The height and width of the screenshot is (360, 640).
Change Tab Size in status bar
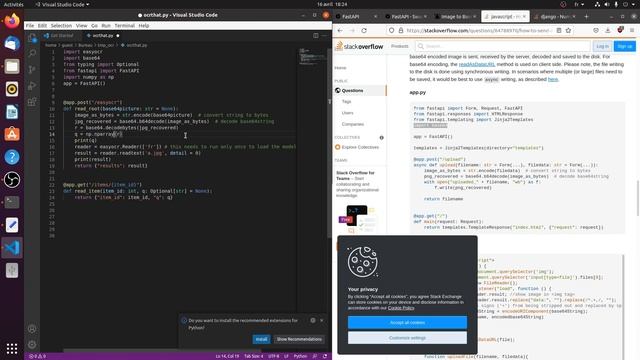pyautogui.click(x=253, y=356)
